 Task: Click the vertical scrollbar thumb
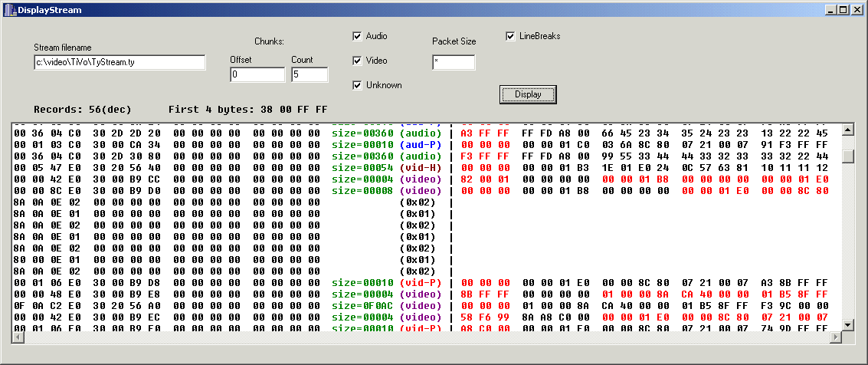click(847, 156)
